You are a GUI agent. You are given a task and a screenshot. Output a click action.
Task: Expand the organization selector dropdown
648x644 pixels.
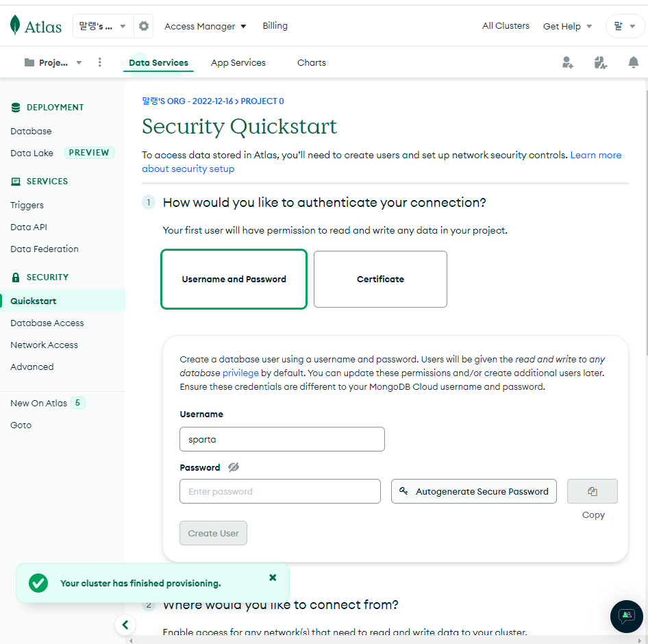pos(103,26)
